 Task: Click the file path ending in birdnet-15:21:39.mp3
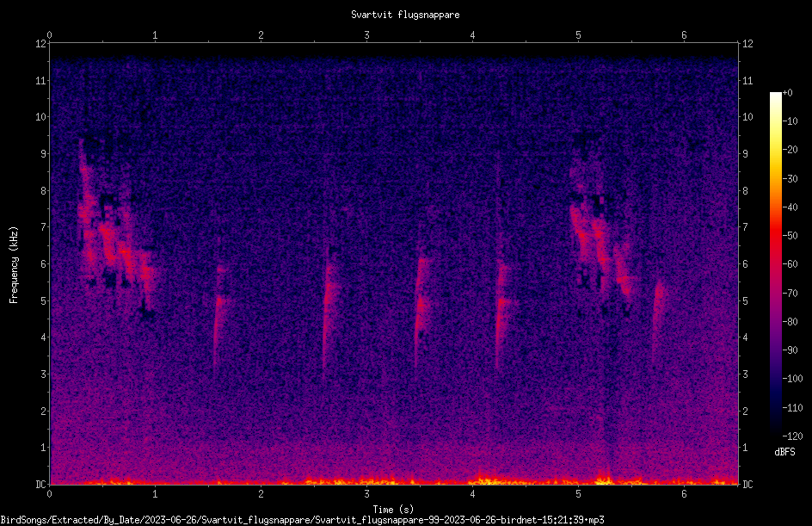coord(303,520)
